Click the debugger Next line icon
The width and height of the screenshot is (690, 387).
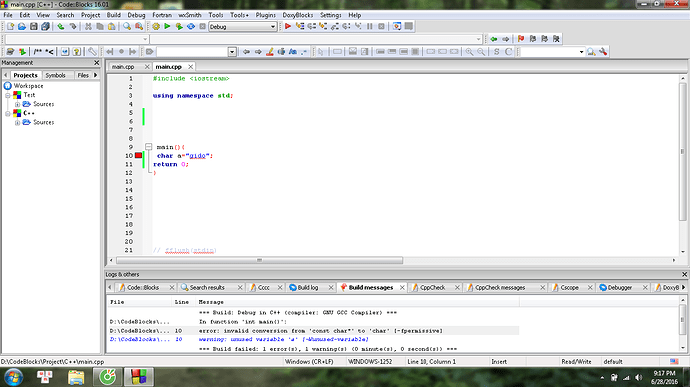(312, 26)
